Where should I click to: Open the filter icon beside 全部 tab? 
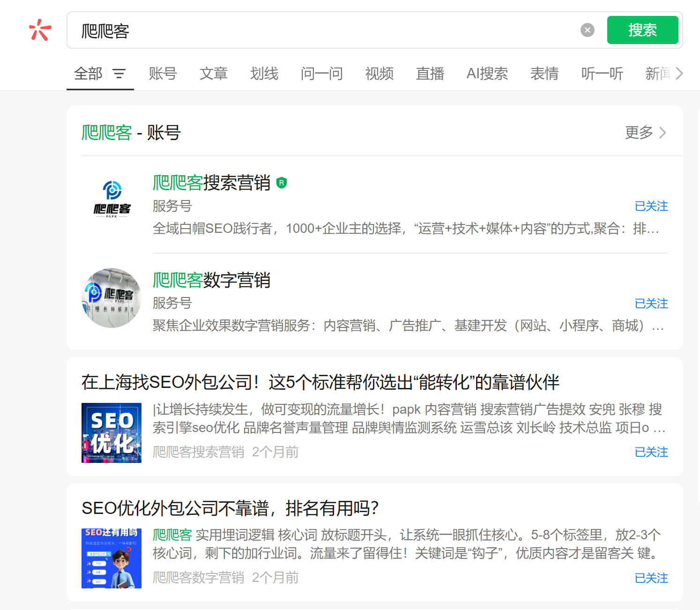119,74
